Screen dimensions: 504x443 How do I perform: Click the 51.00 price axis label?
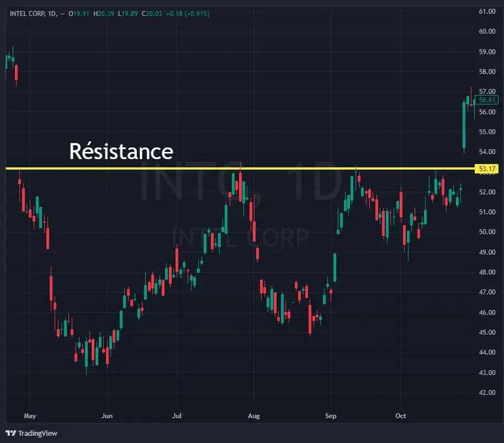click(487, 212)
